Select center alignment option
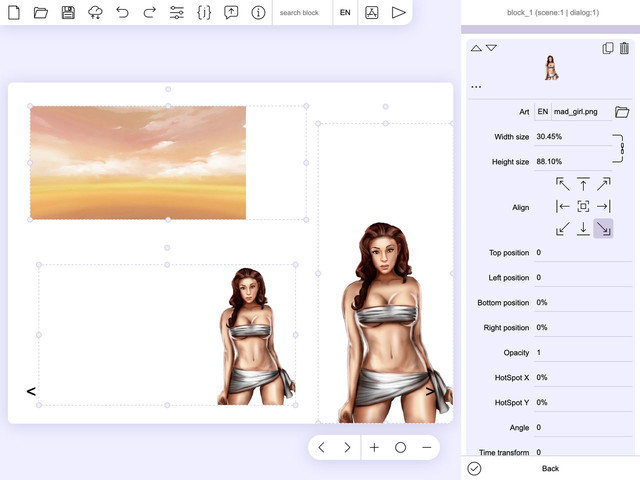Viewport: 640px width, 480px height. pos(583,206)
